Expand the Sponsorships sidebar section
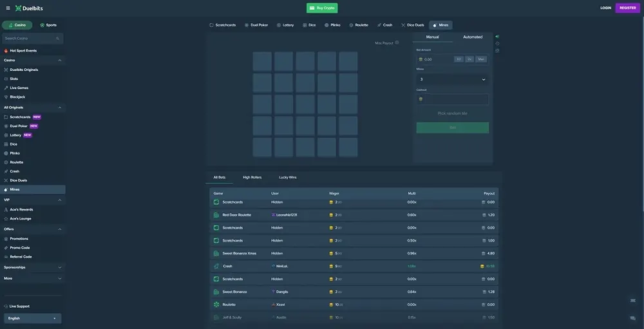This screenshot has height=329, width=644. (60, 267)
